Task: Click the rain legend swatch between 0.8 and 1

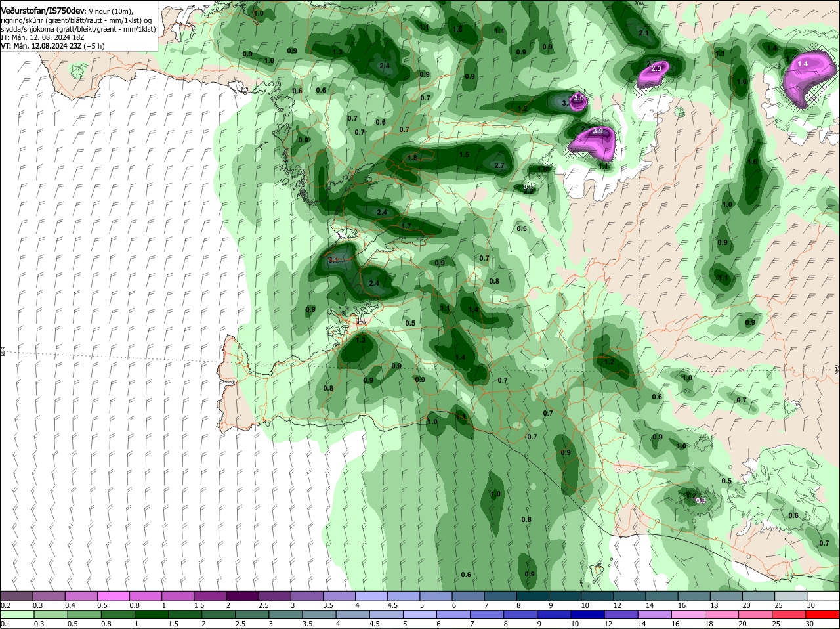Action: (117, 615)
